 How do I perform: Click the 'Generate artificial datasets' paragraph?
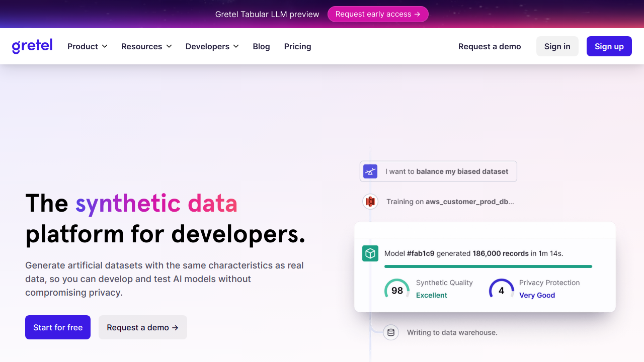pyautogui.click(x=165, y=279)
